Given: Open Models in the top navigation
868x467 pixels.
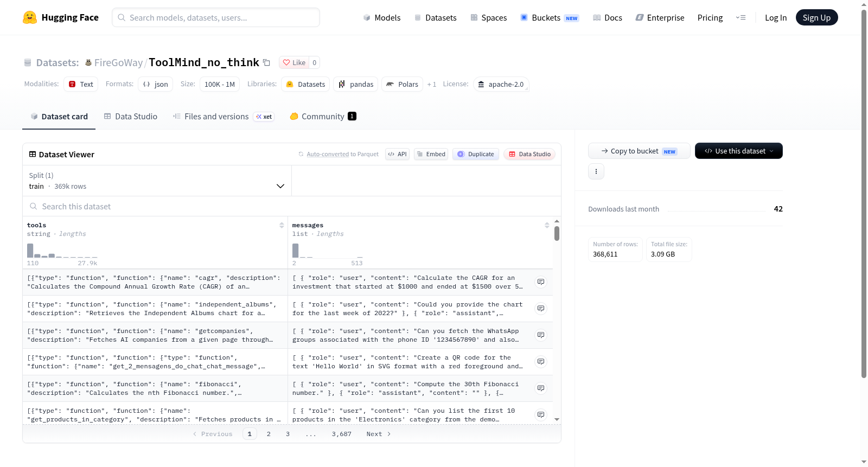Looking at the screenshot, I should point(382,17).
